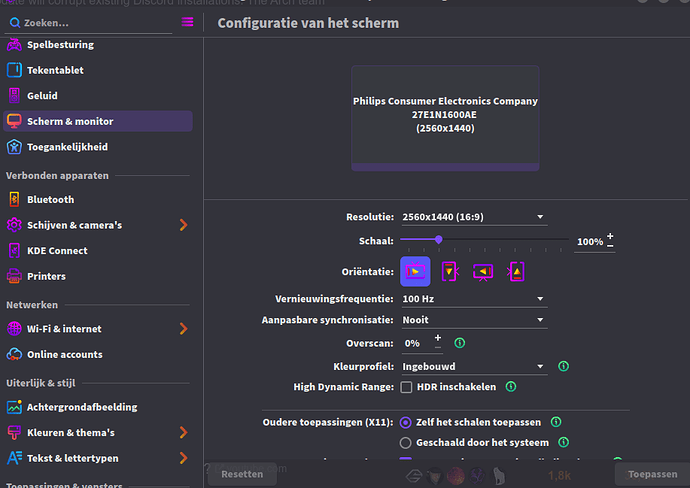Click the Online accounts cloud icon
The image size is (690, 488).
point(14,354)
